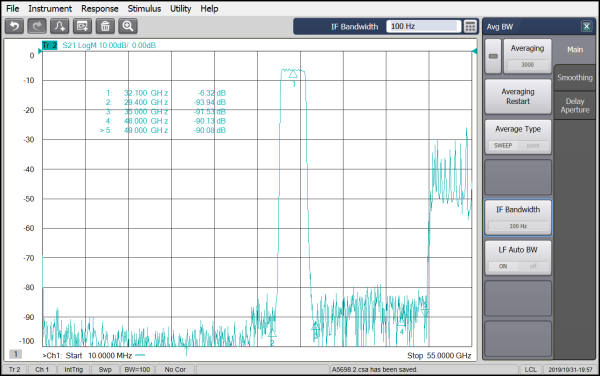Image resolution: width=600 pixels, height=376 pixels.
Task: Click the No Cor status bar entry
Action: click(x=175, y=369)
